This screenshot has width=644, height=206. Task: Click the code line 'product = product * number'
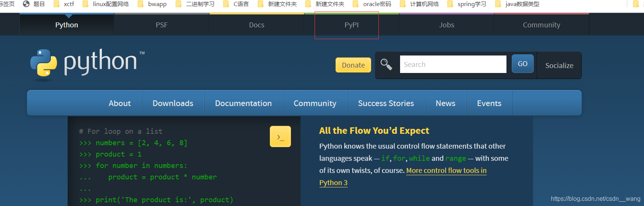click(163, 177)
